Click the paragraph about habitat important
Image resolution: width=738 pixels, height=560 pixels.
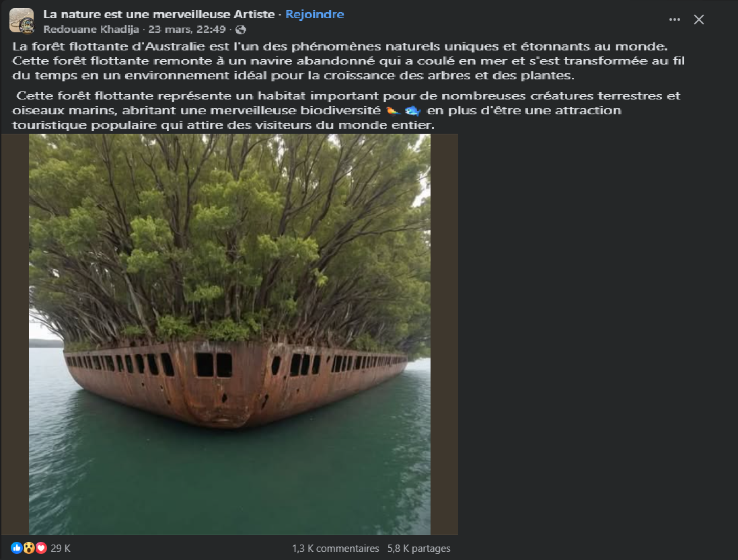[x=346, y=110]
